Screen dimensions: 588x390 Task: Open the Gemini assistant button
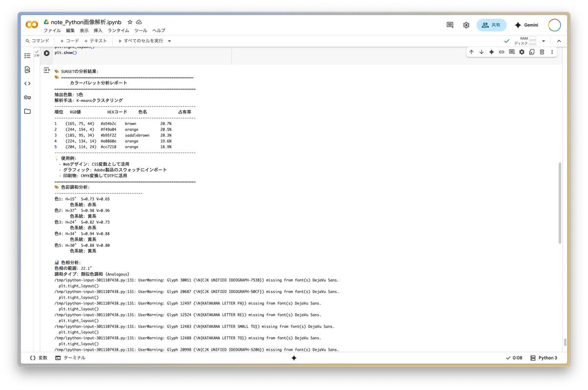526,25
